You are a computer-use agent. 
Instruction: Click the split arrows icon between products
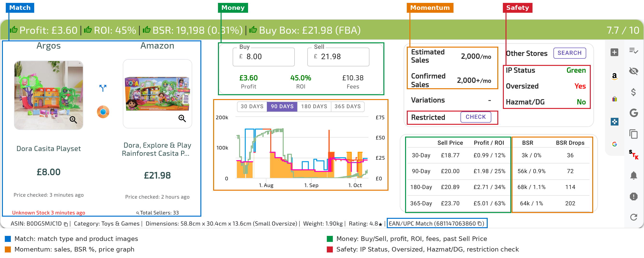point(103,88)
